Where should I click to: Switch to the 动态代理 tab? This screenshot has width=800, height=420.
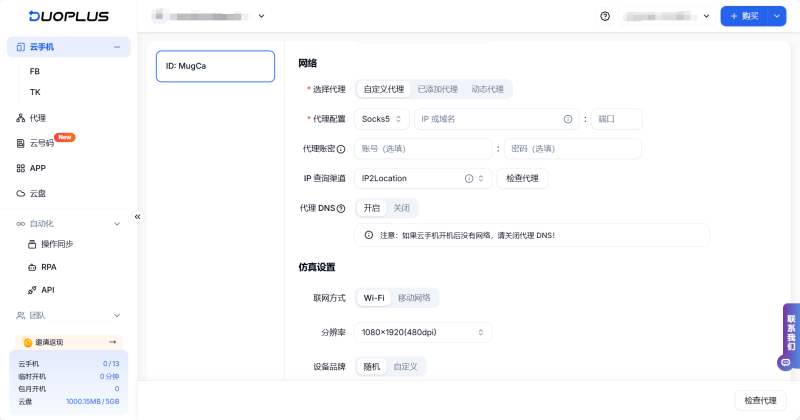coord(487,89)
